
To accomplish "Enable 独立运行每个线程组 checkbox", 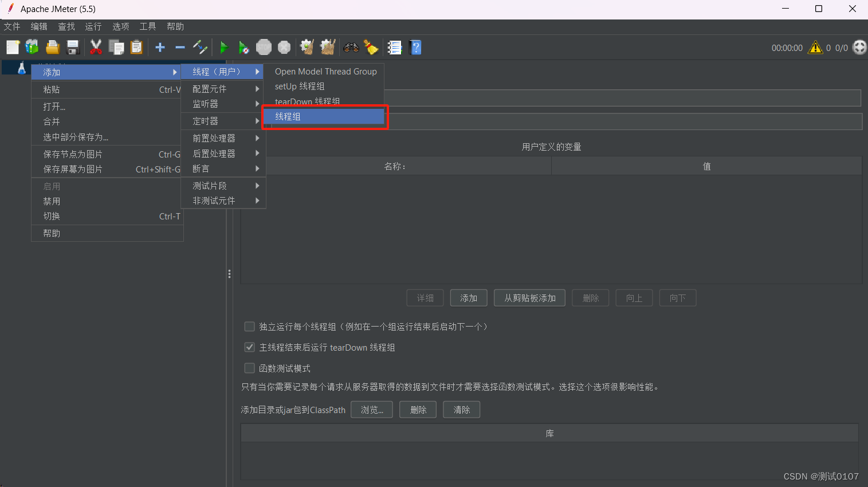I will [x=249, y=327].
